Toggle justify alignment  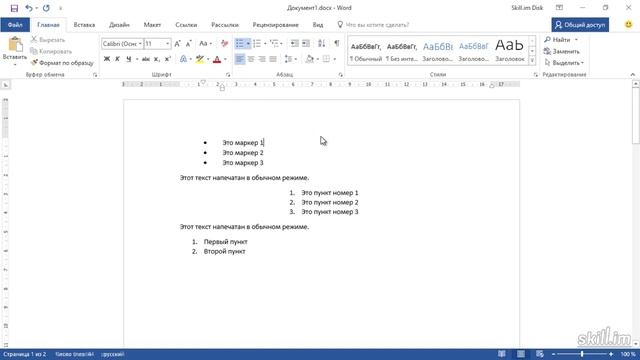pos(273,59)
